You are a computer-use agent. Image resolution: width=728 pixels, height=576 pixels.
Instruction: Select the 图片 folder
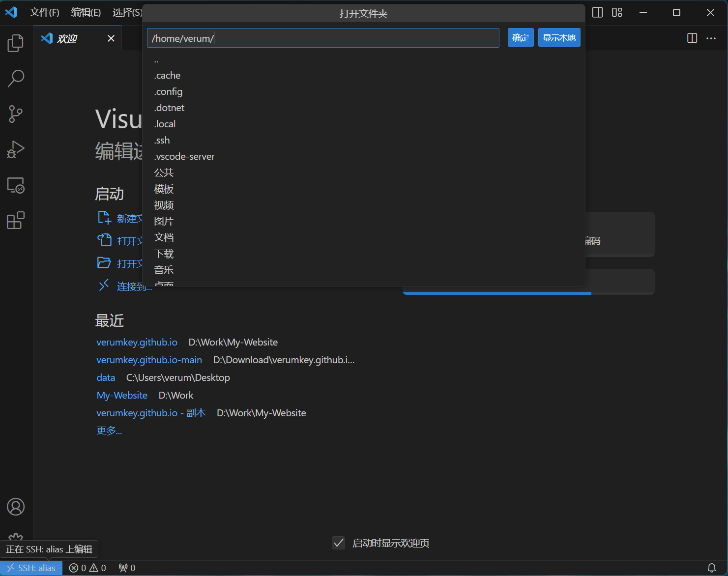(x=364, y=221)
